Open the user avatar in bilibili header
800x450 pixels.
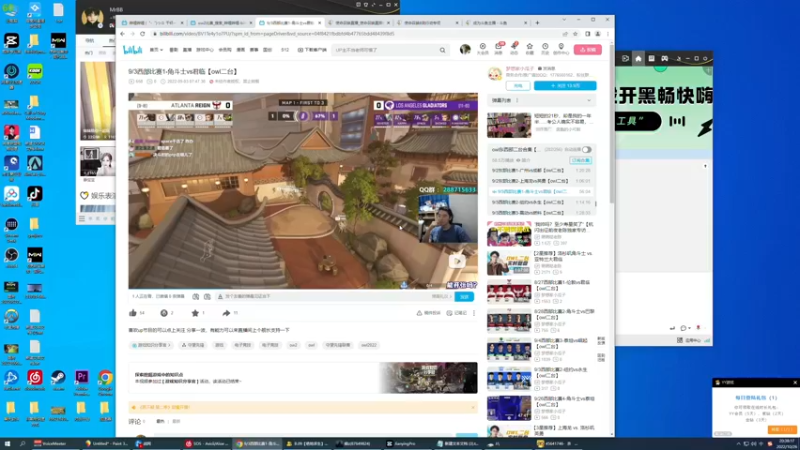465,49
